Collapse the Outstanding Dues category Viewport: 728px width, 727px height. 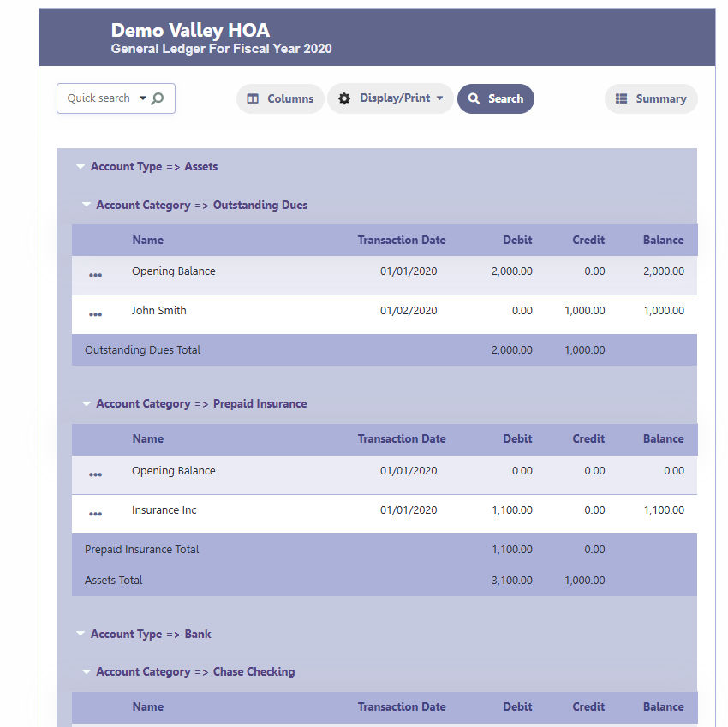[87, 206]
